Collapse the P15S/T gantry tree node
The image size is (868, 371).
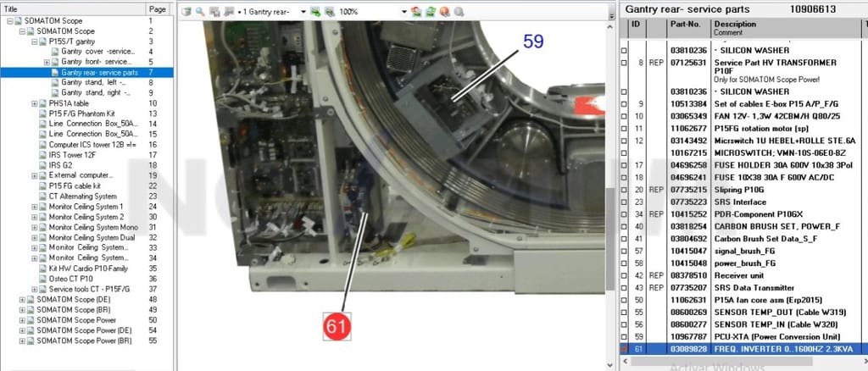[34, 42]
